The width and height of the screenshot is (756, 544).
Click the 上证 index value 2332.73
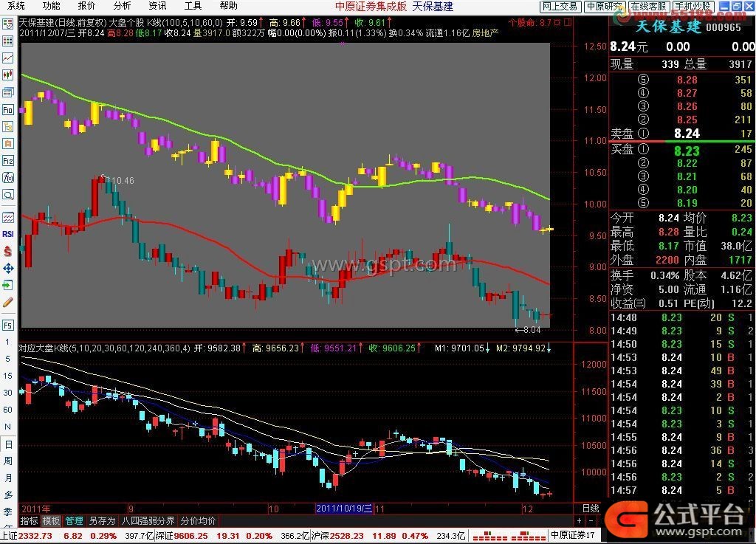click(x=35, y=536)
